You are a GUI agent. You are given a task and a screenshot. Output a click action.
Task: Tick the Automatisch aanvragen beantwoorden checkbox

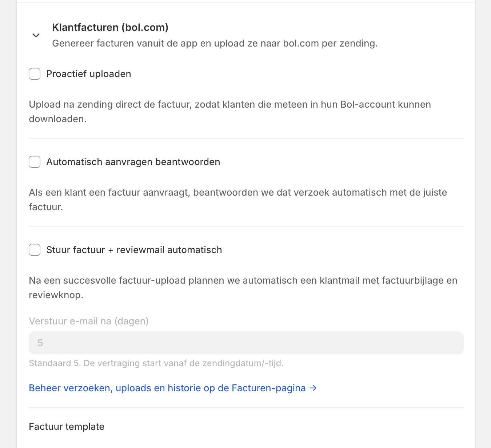[x=35, y=162]
